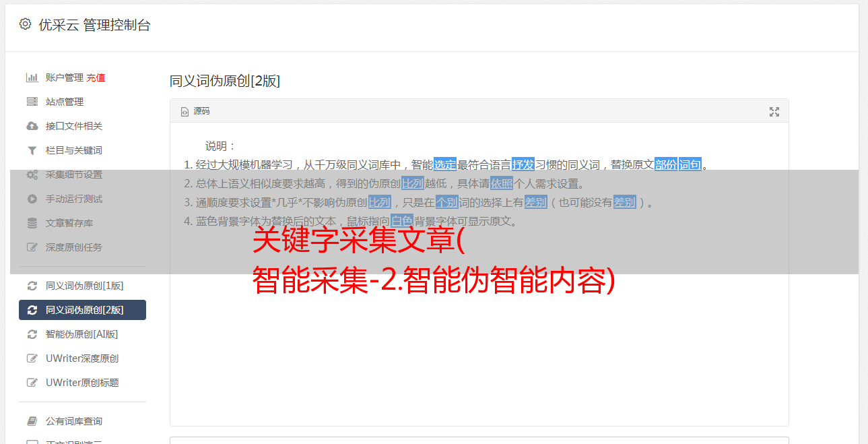
Task: Open the 充值 recharge link
Action: point(96,77)
